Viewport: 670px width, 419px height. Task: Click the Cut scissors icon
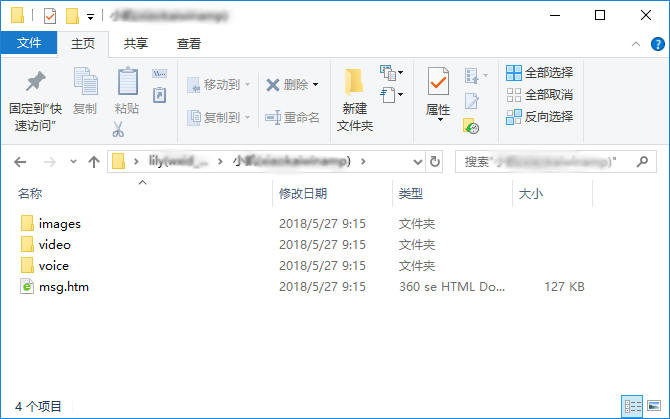click(x=118, y=129)
